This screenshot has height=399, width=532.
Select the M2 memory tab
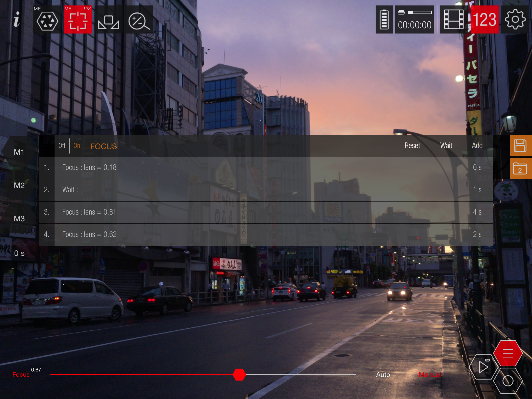[x=19, y=185]
